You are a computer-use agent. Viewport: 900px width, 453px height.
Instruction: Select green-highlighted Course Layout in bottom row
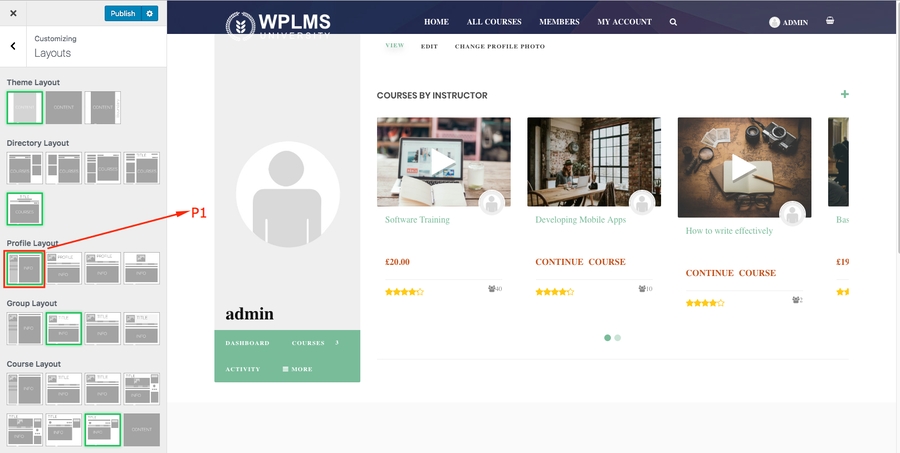tap(103, 429)
